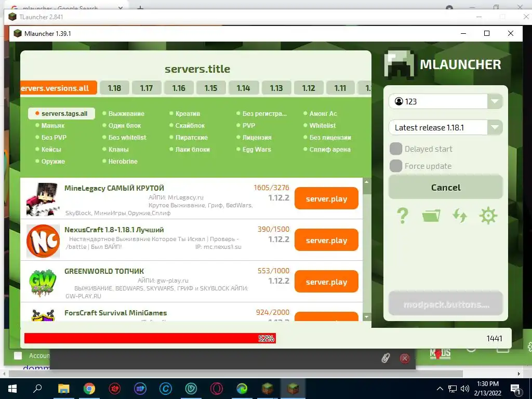Play on the NexusCraft server
Image resolution: width=532 pixels, height=399 pixels.
pyautogui.click(x=326, y=240)
